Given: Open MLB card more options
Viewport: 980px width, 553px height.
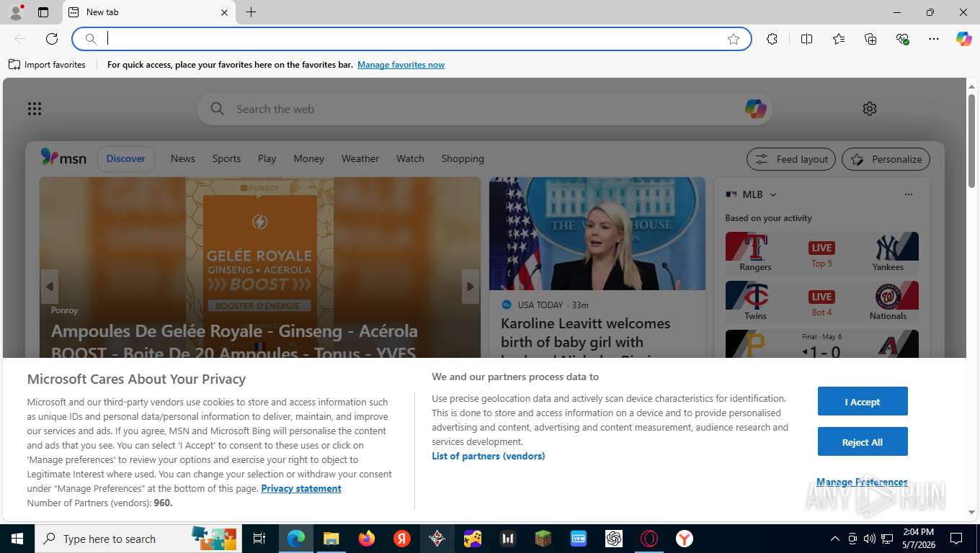Looking at the screenshot, I should point(908,194).
